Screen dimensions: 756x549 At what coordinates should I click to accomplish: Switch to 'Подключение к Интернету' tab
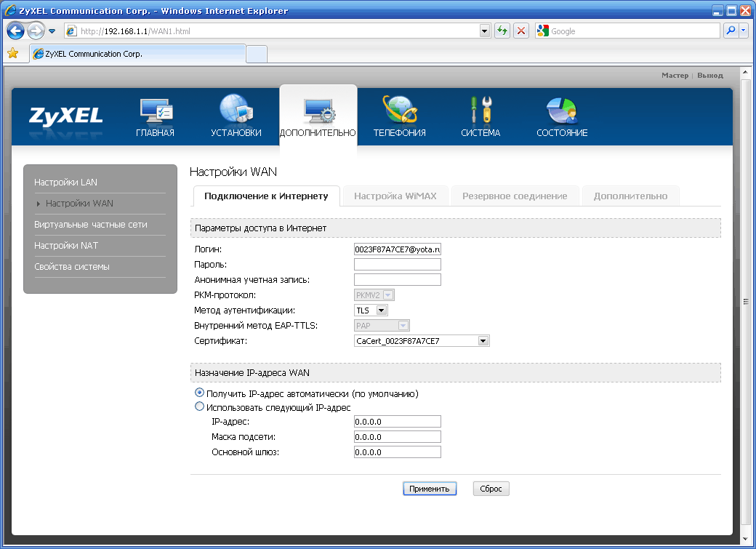pyautogui.click(x=266, y=196)
